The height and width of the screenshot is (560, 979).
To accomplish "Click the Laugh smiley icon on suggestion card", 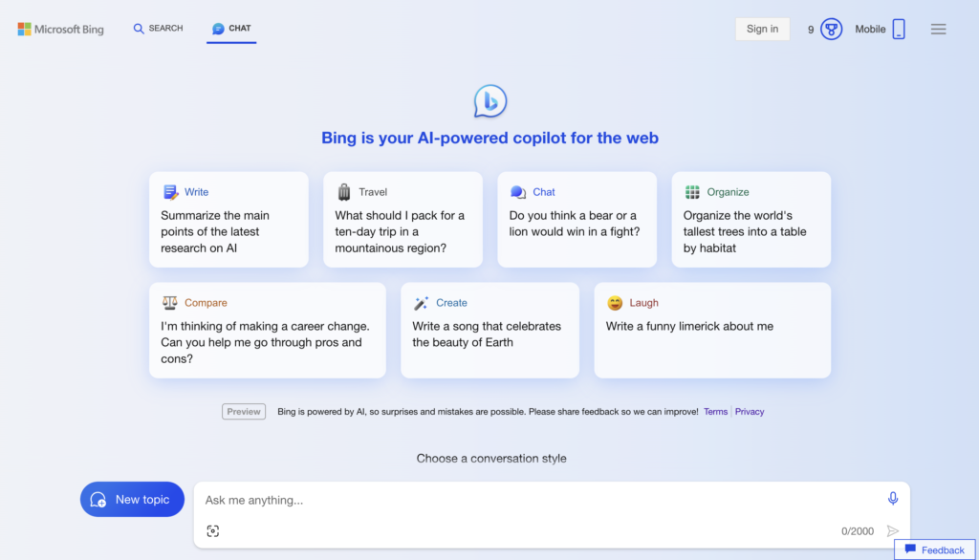I will pyautogui.click(x=614, y=303).
